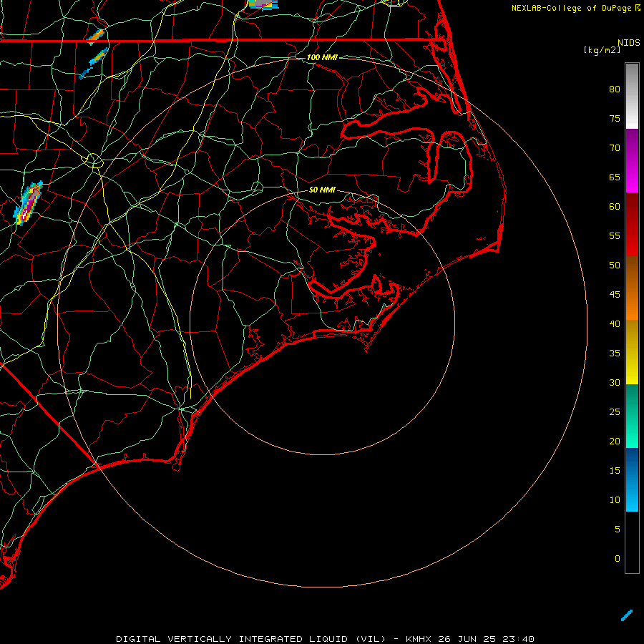644x644 pixels.
Task: Select the 30 value on the color scale
Action: [615, 383]
